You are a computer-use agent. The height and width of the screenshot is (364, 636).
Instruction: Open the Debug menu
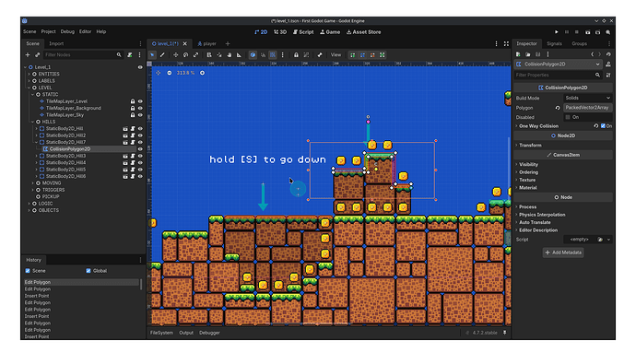pyautogui.click(x=67, y=31)
